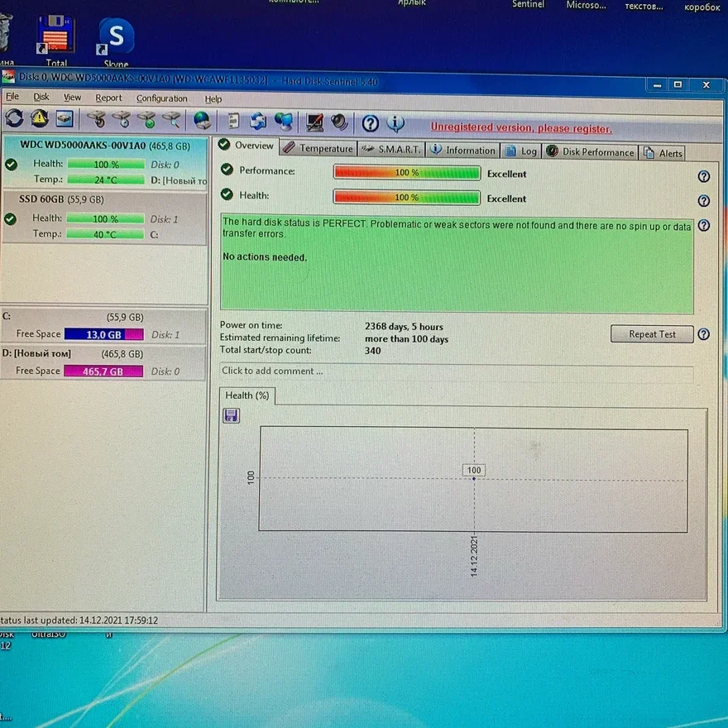728x728 pixels.
Task: Click the Performance 100 % gradient bar
Action: click(407, 172)
